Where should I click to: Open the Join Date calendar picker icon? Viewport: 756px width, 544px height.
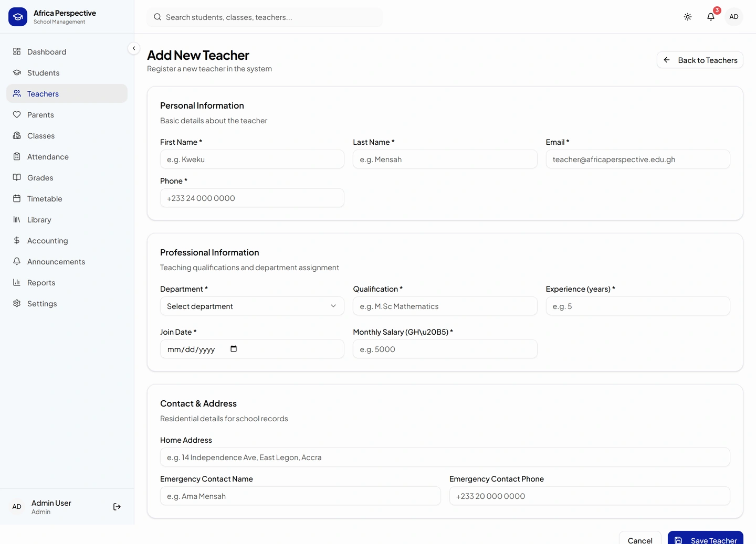(234, 349)
